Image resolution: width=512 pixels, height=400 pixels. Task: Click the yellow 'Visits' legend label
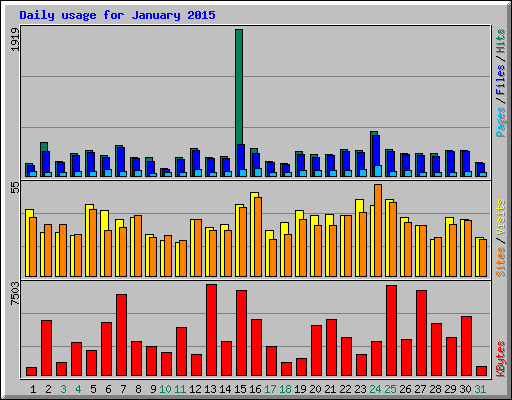501,217
